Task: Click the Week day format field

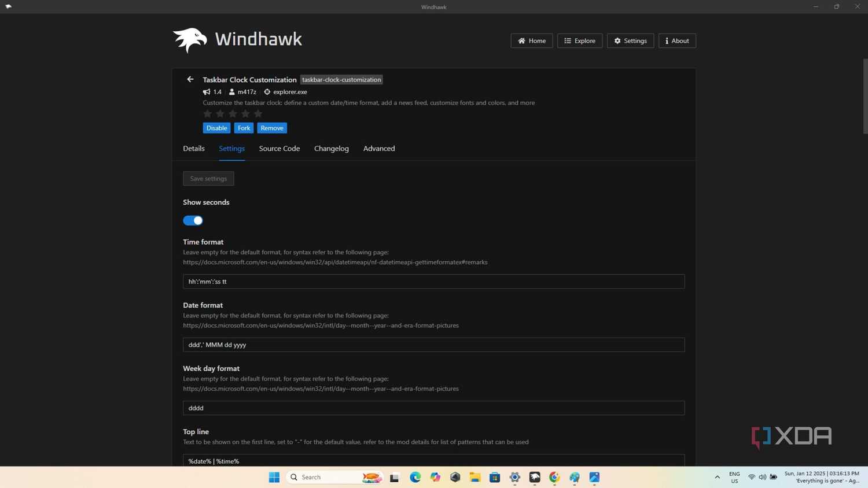Action: pyautogui.click(x=433, y=408)
